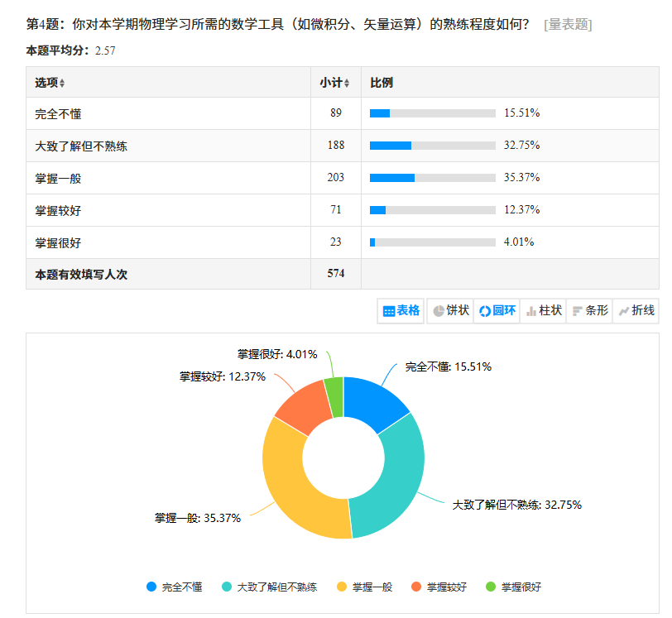Click the sort arrows beside 选项 header
672x618 pixels.
pyautogui.click(x=62, y=84)
